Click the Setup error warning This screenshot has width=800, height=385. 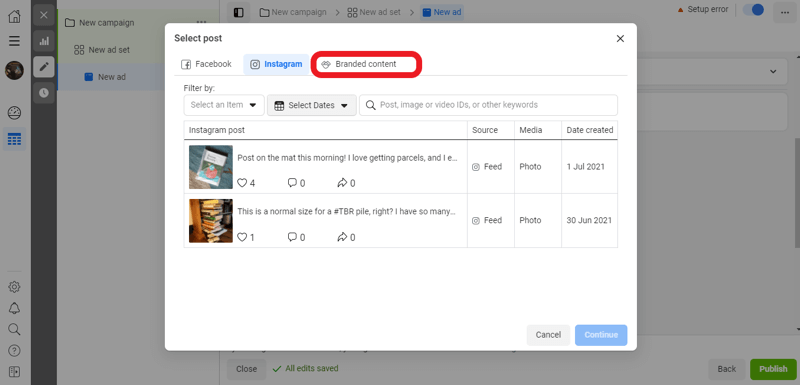tap(703, 10)
